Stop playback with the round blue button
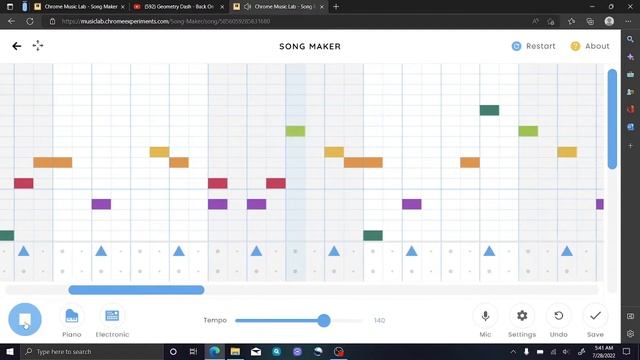This screenshot has height=360, width=640. point(25,319)
